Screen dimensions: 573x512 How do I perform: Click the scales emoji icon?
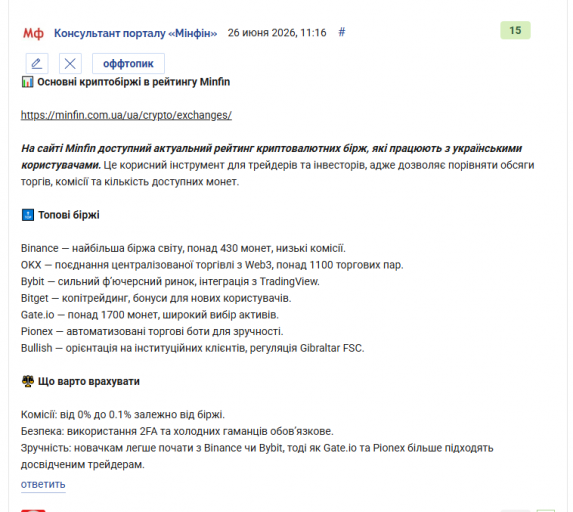pyautogui.click(x=28, y=381)
